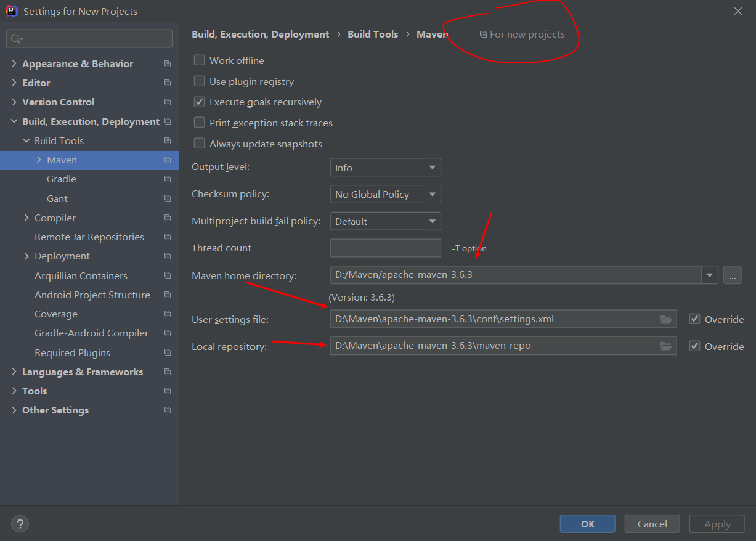
Task: Click the folder icon in User settings file field
Action: point(666,319)
